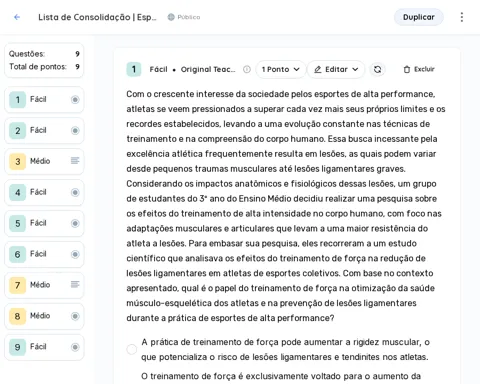The image size is (480, 384).
Task: Expand the Editar dropdown chevron
Action: (355, 69)
